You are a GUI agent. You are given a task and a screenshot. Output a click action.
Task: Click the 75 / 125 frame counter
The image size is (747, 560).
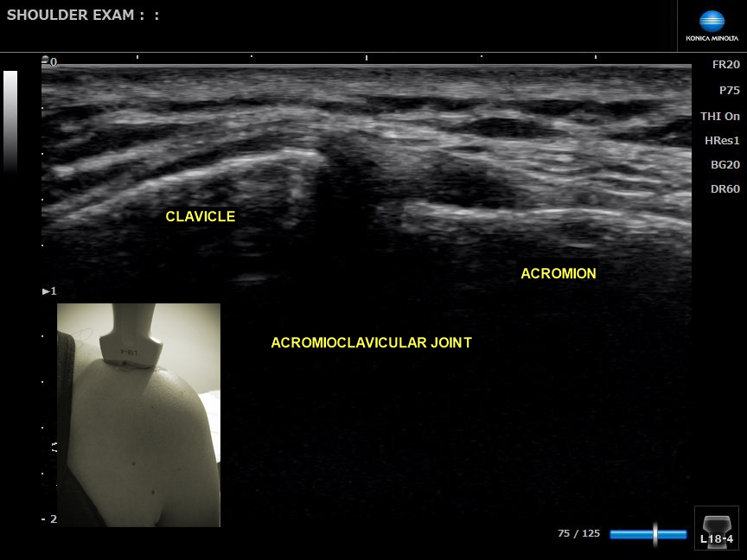click(578, 534)
